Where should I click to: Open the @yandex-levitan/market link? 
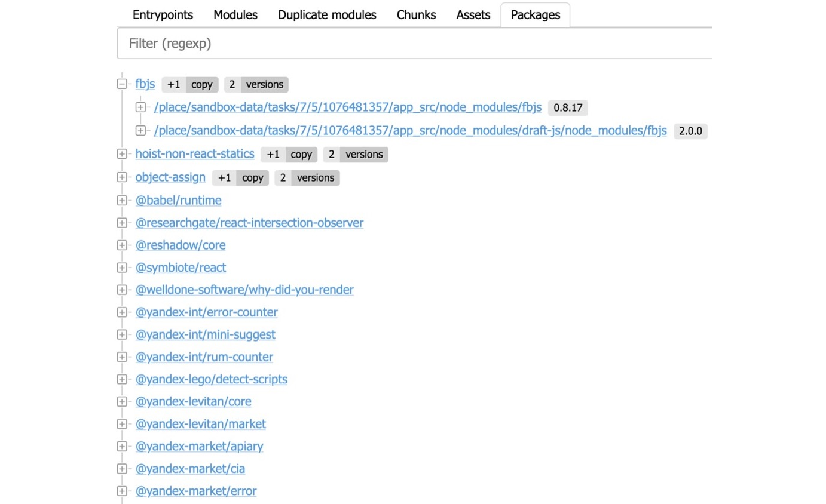(201, 424)
